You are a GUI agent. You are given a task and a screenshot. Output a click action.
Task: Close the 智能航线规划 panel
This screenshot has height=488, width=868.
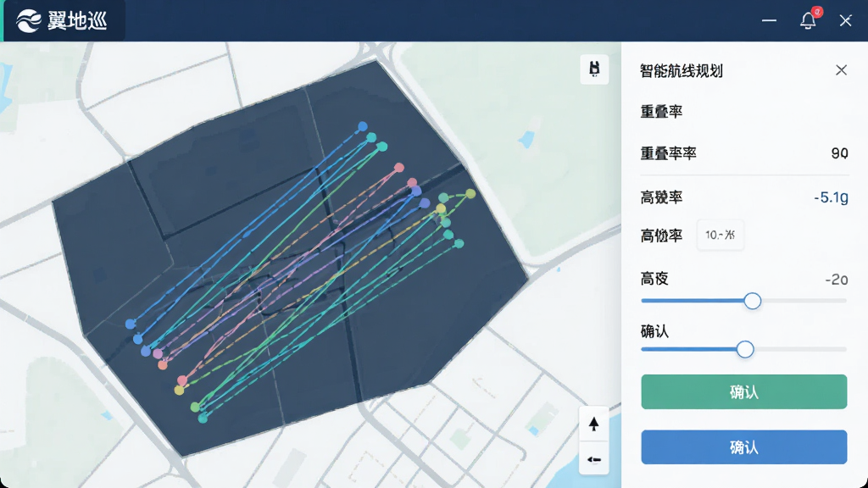pos(842,70)
